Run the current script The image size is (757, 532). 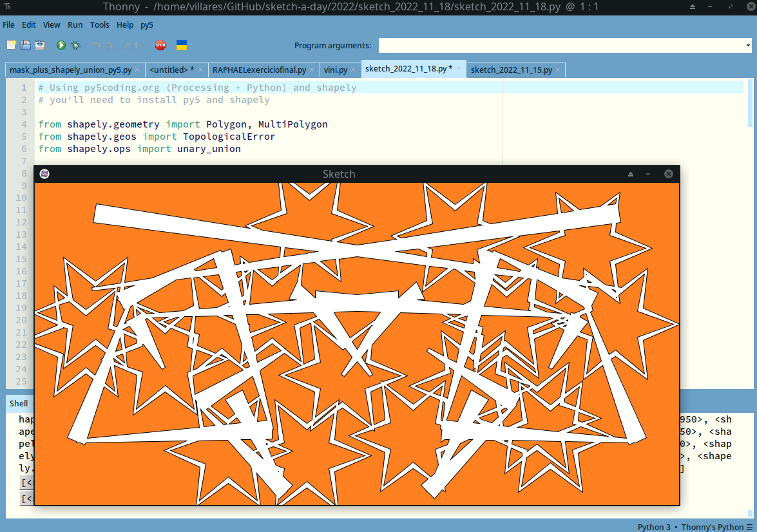pyautogui.click(x=61, y=45)
